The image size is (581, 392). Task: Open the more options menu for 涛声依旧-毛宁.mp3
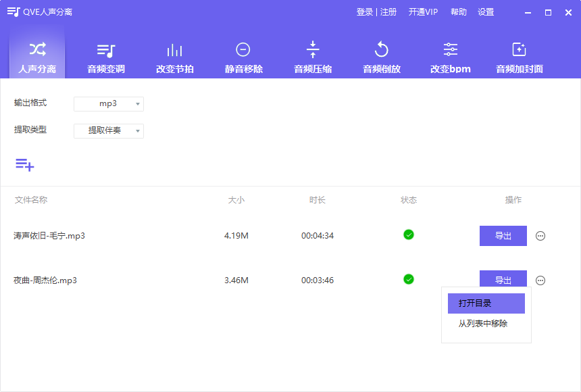point(540,235)
